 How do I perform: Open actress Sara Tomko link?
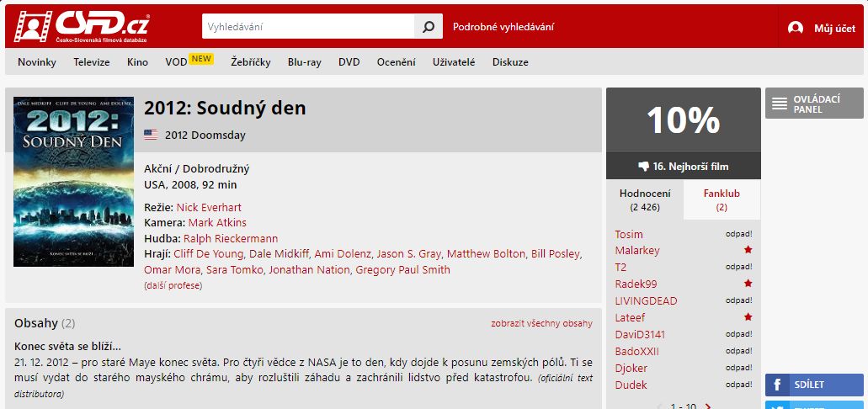pos(235,269)
